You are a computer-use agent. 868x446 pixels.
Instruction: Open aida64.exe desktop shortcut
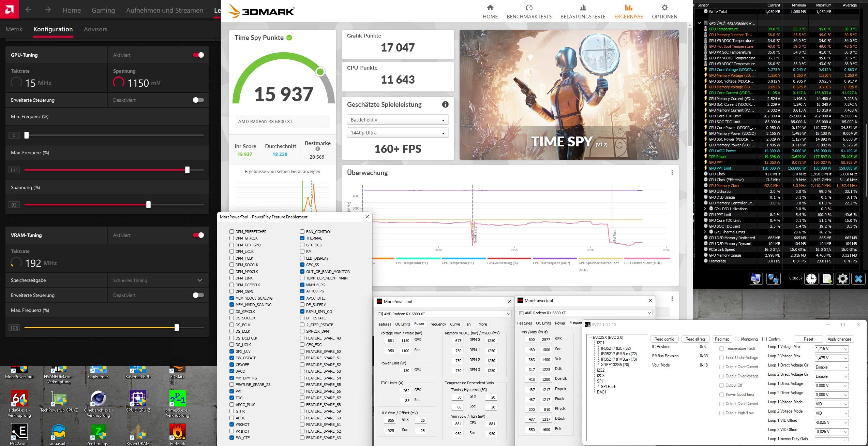pos(19,404)
